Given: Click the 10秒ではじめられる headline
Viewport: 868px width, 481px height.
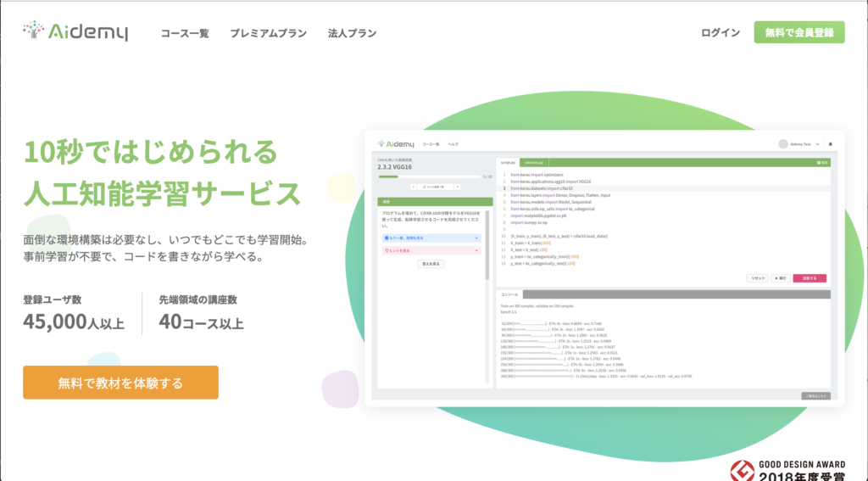Looking at the screenshot, I should [151, 152].
